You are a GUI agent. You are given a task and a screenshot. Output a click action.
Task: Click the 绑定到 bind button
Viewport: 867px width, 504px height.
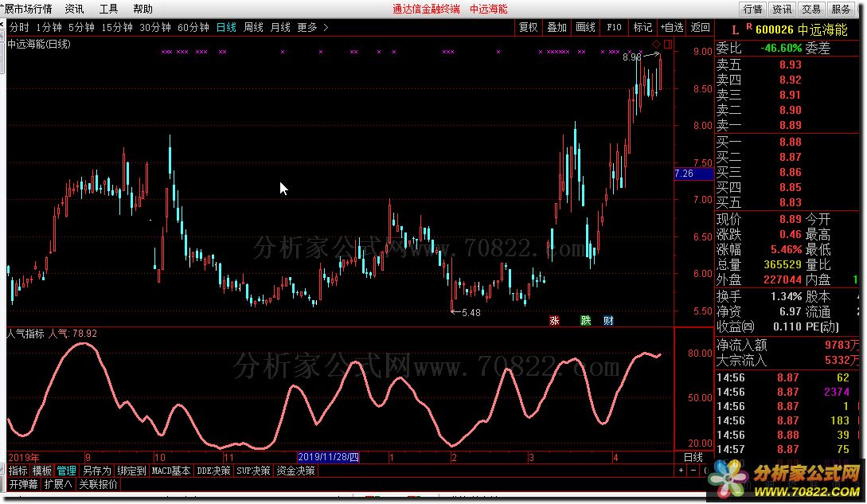point(131,471)
